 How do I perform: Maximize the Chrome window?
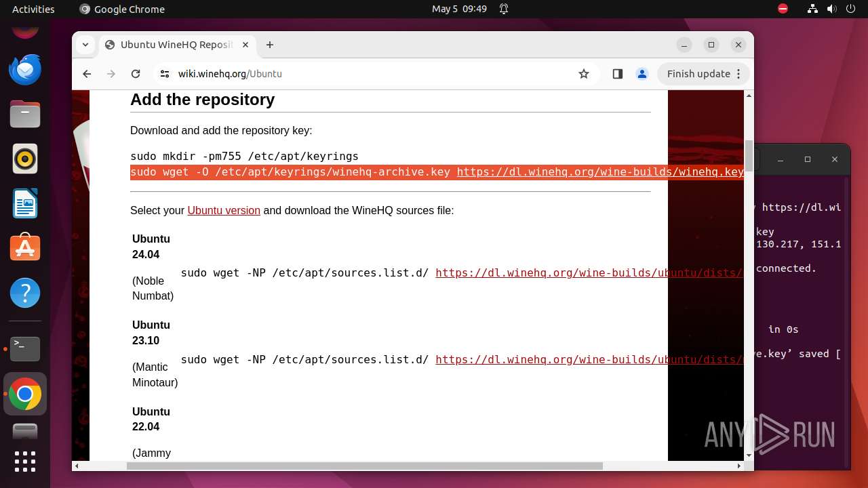pos(711,45)
